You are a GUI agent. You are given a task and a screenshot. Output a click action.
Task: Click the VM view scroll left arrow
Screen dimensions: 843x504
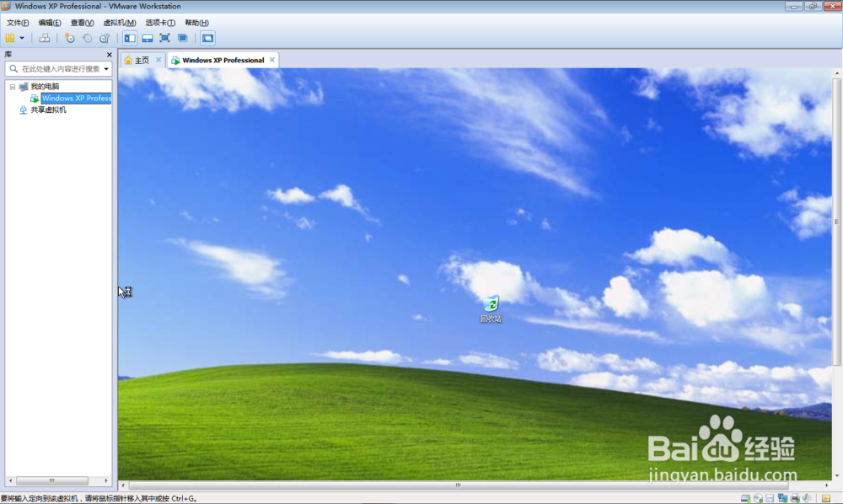[x=123, y=485]
